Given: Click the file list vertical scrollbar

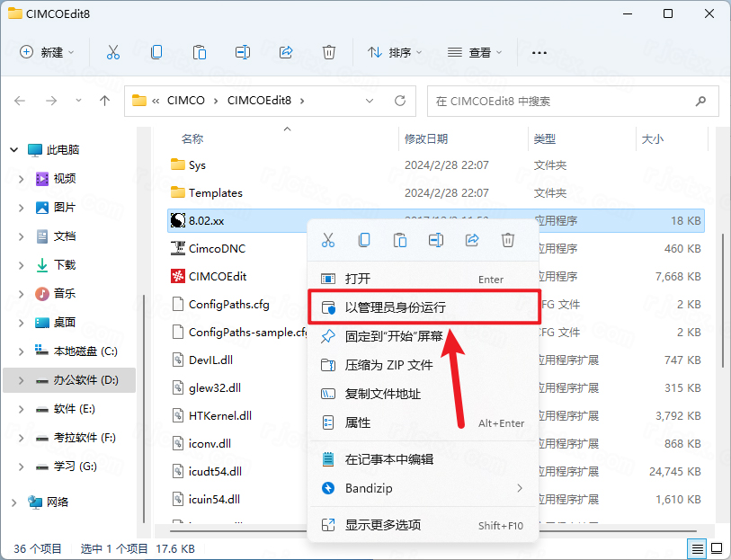Looking at the screenshot, I should (724, 300).
